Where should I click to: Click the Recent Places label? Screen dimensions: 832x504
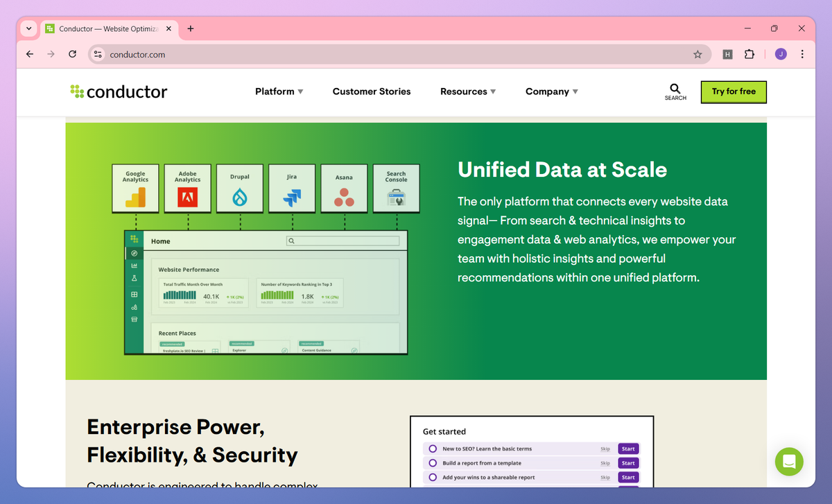[177, 333]
